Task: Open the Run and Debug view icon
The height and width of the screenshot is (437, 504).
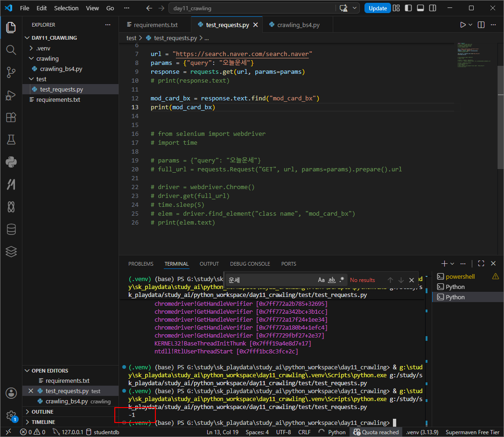Action: [11, 95]
